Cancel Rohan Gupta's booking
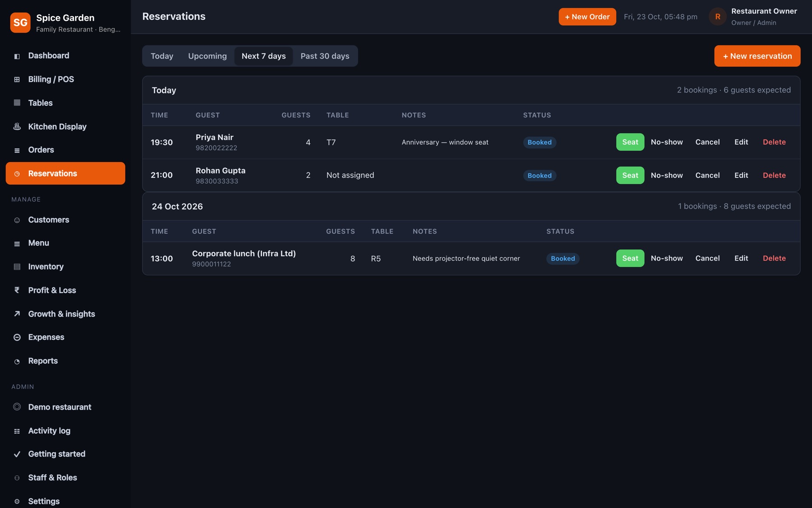Image resolution: width=812 pixels, height=508 pixels. pyautogui.click(x=707, y=175)
